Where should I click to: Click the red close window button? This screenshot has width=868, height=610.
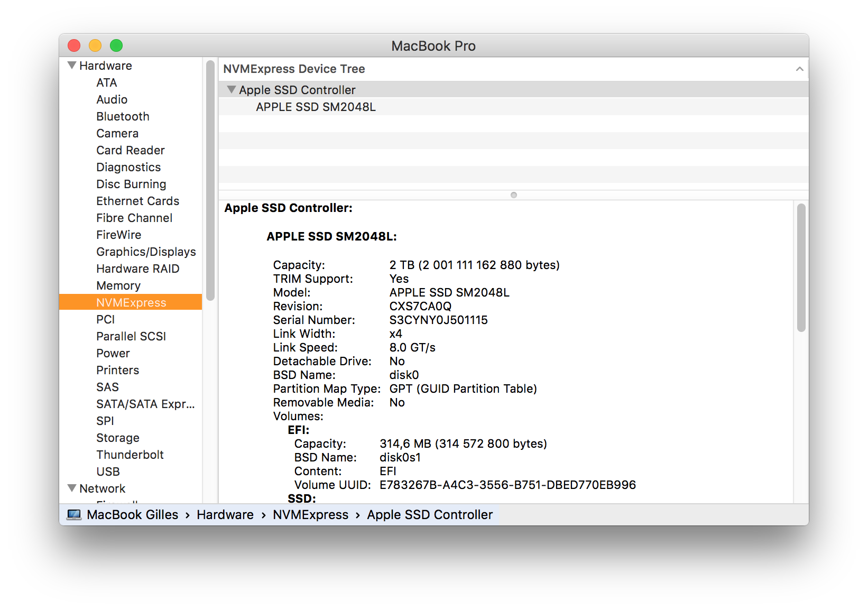tap(74, 45)
